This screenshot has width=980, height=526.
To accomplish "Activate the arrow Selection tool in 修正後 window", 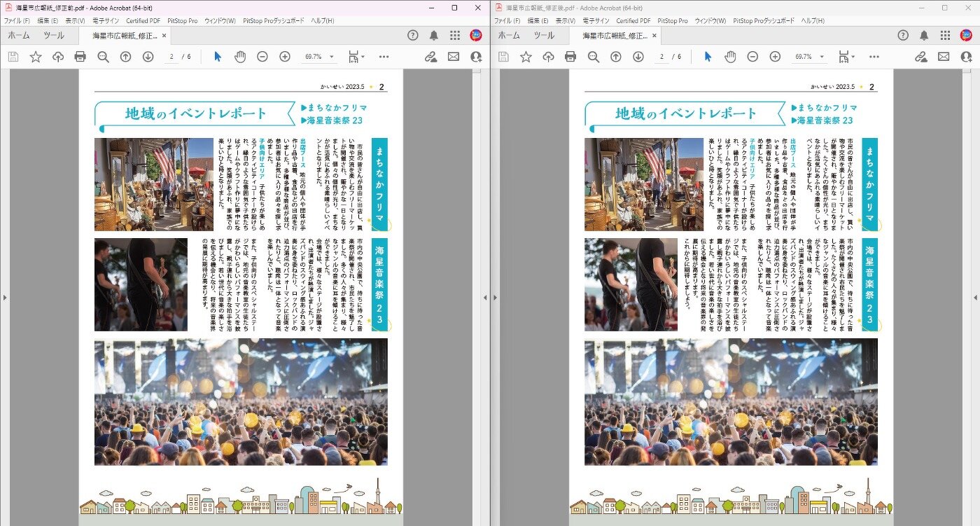I will coord(708,57).
